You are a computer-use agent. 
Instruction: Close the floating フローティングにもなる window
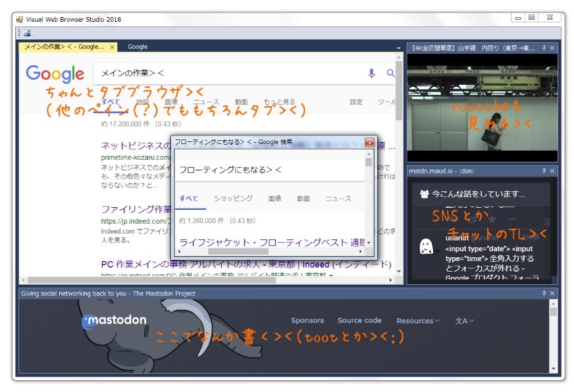(369, 142)
